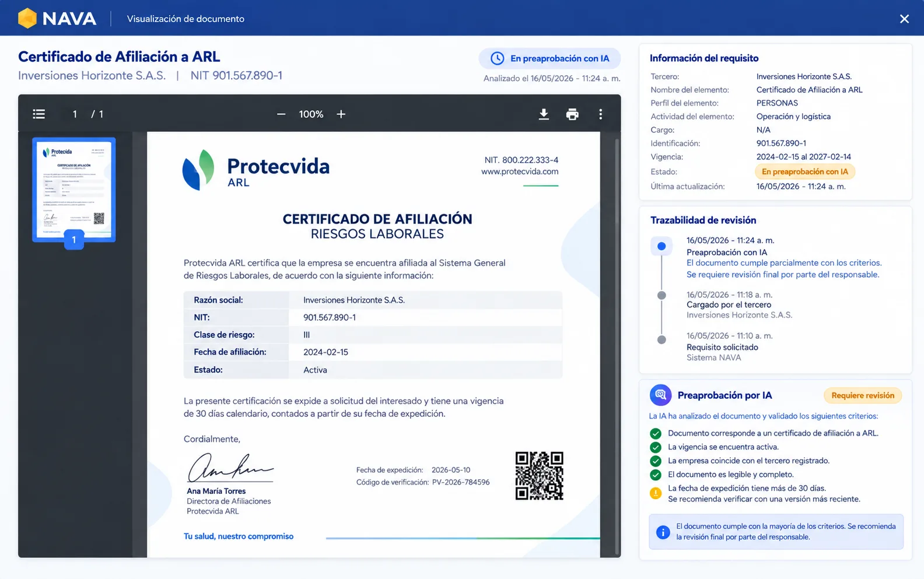
Task: Click 'El documento cumple parcialmente con los criterios' text
Action: coord(784,263)
